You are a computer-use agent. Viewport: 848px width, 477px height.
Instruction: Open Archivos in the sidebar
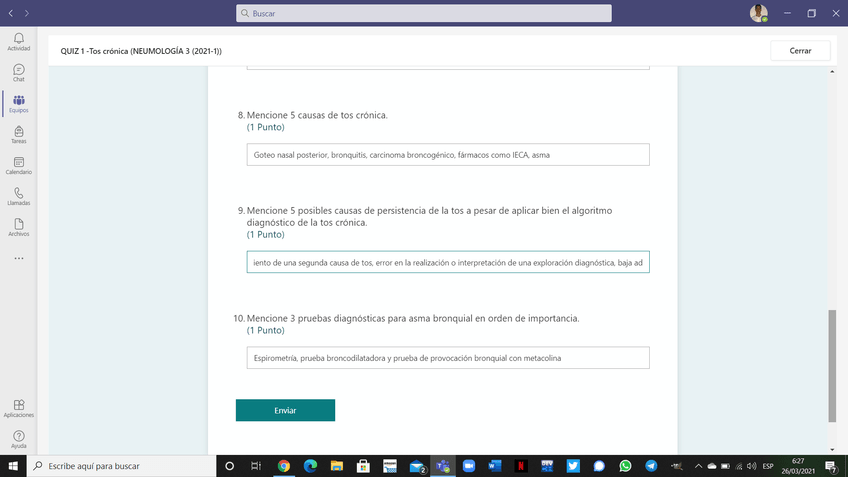(18, 227)
